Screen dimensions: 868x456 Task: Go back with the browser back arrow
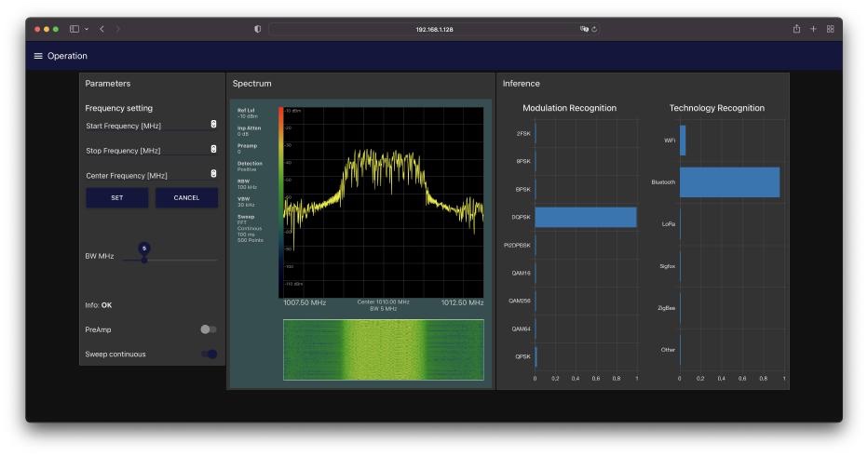(102, 29)
